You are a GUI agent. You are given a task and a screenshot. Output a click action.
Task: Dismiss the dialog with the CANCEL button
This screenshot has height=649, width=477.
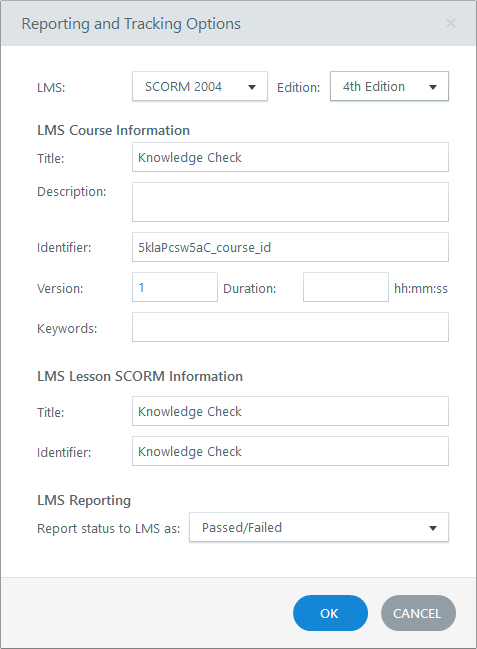tap(418, 613)
